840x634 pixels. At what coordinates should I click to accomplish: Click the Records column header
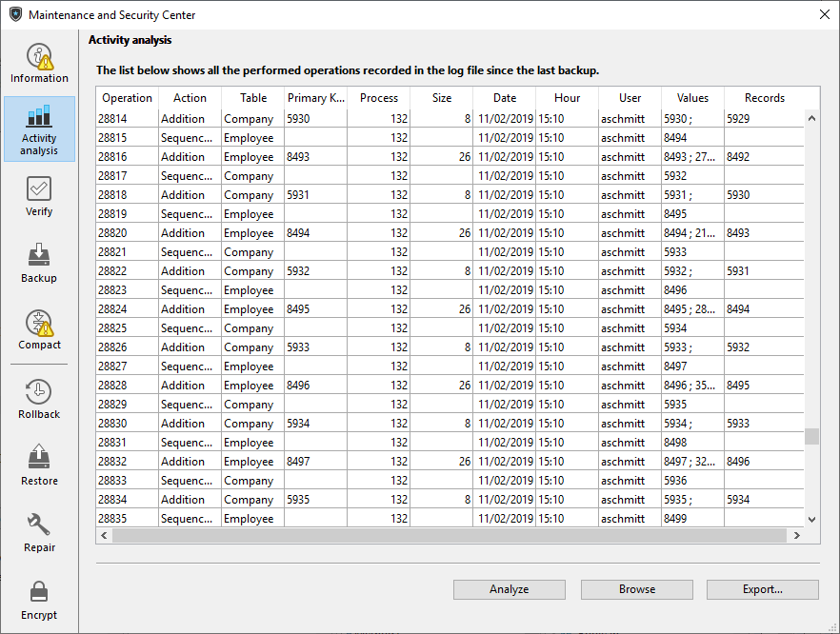pos(764,98)
